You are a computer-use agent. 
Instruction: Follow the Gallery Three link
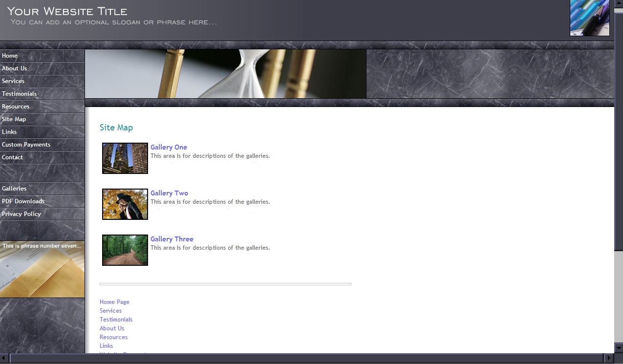(x=172, y=239)
